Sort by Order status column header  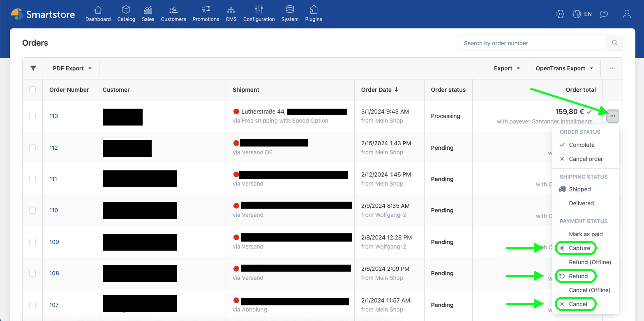pos(448,90)
